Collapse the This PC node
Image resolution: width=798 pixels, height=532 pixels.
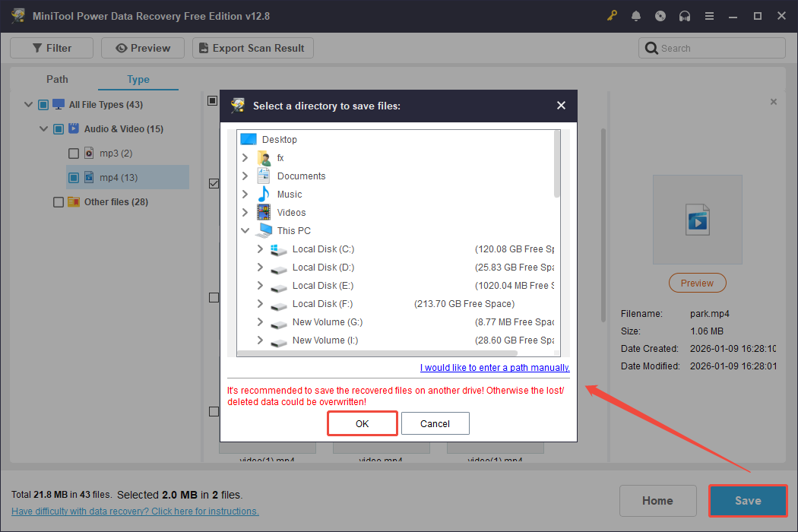245,230
